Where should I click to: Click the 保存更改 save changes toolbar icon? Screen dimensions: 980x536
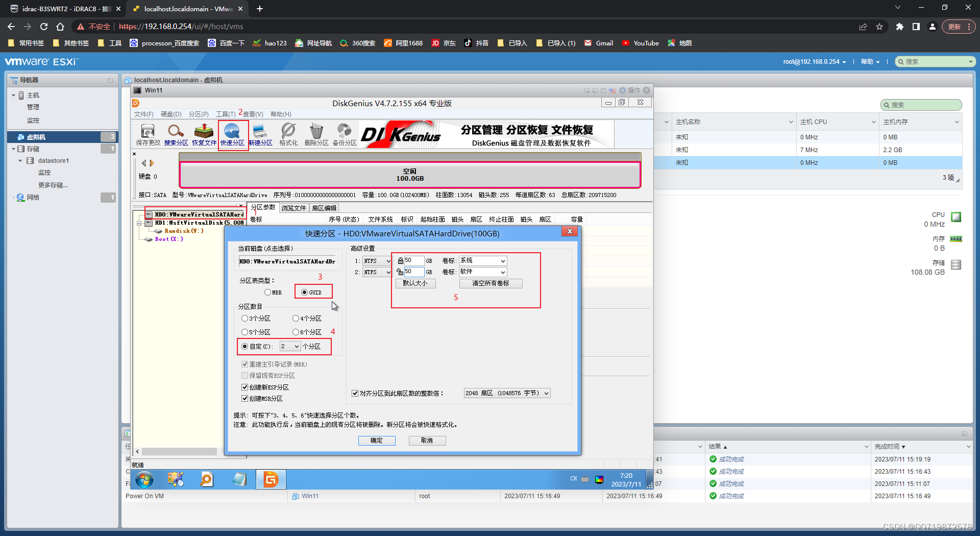148,135
